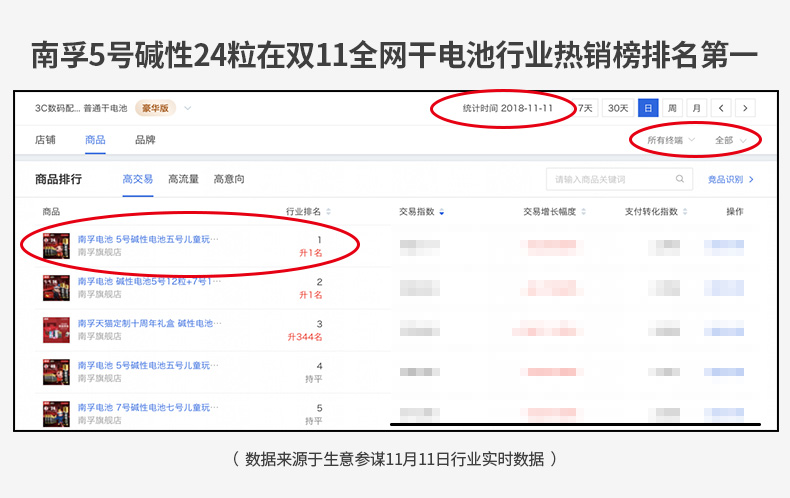Click the 商品排行 heading

(x=58, y=179)
